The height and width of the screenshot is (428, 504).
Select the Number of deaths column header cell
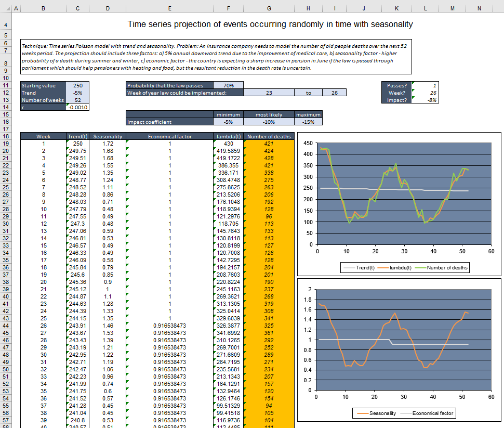click(x=269, y=136)
